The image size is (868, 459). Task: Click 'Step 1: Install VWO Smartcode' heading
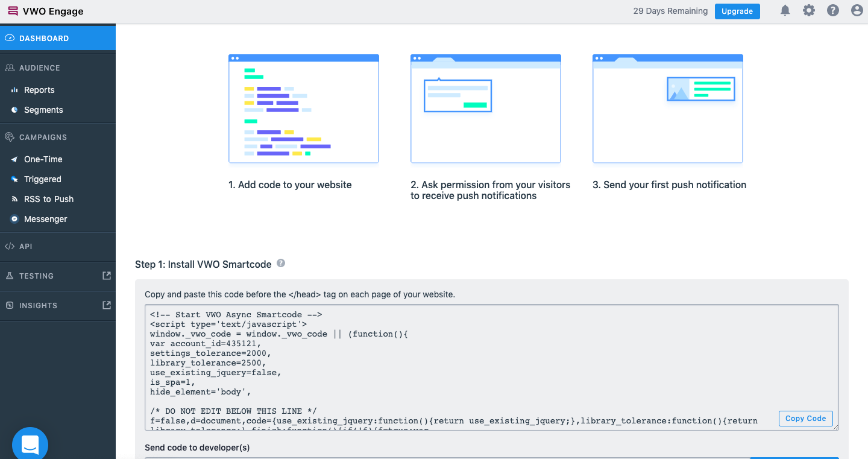[x=203, y=264]
